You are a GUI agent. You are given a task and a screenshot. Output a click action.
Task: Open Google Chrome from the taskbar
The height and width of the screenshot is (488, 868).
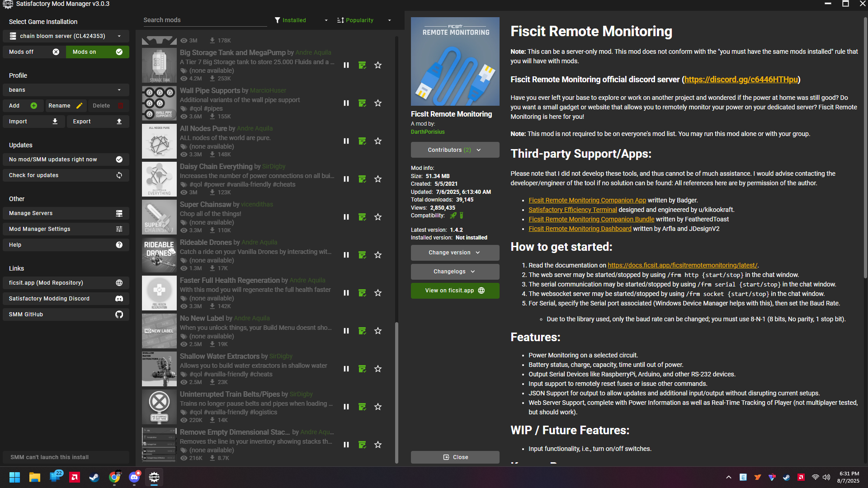114,477
